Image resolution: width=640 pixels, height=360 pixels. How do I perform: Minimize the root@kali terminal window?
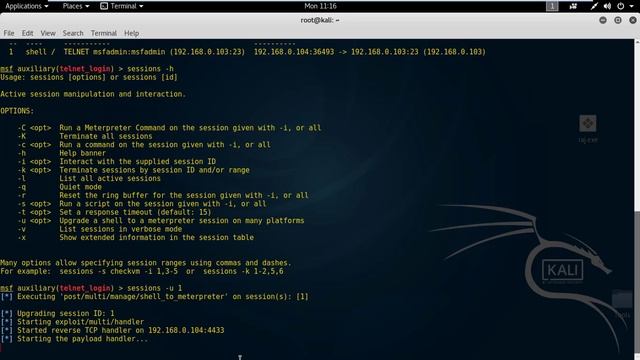click(603, 20)
